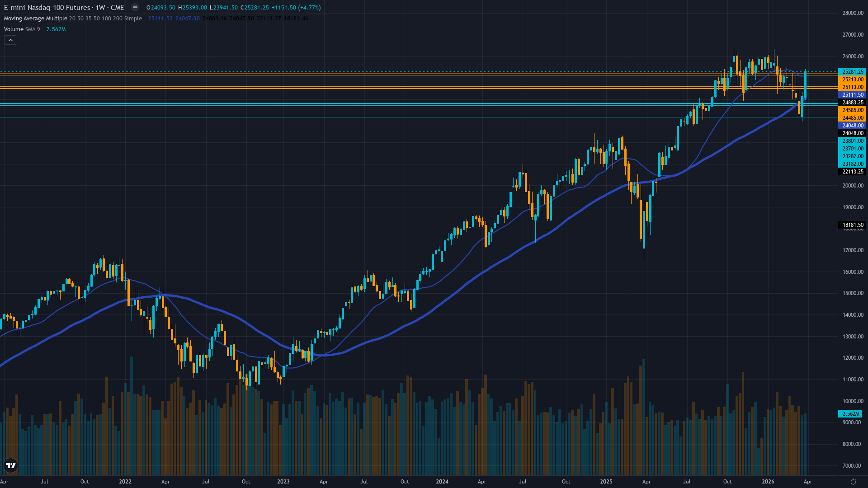Click the 18181.46 moving average value
This screenshot has height=488, width=868.
pos(296,19)
